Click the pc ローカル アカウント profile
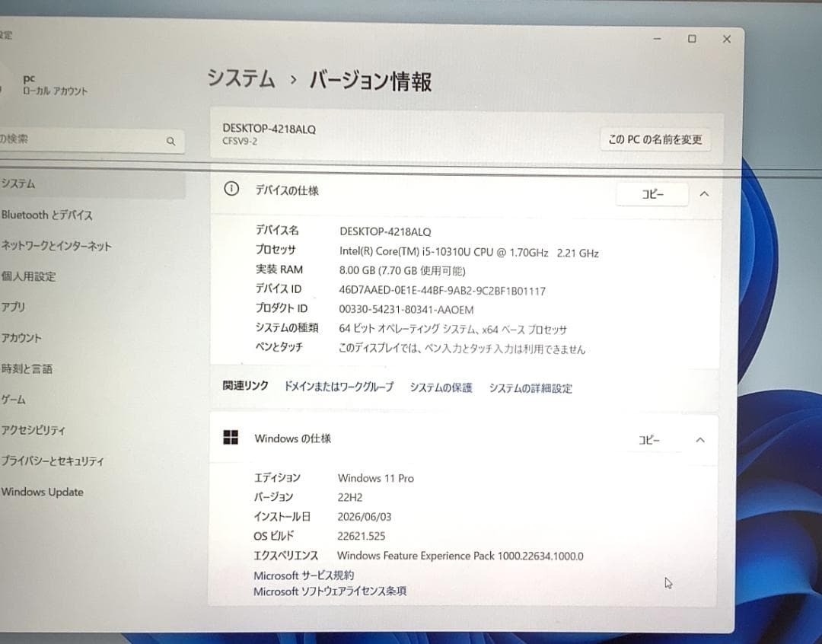The image size is (822, 644). (55, 85)
